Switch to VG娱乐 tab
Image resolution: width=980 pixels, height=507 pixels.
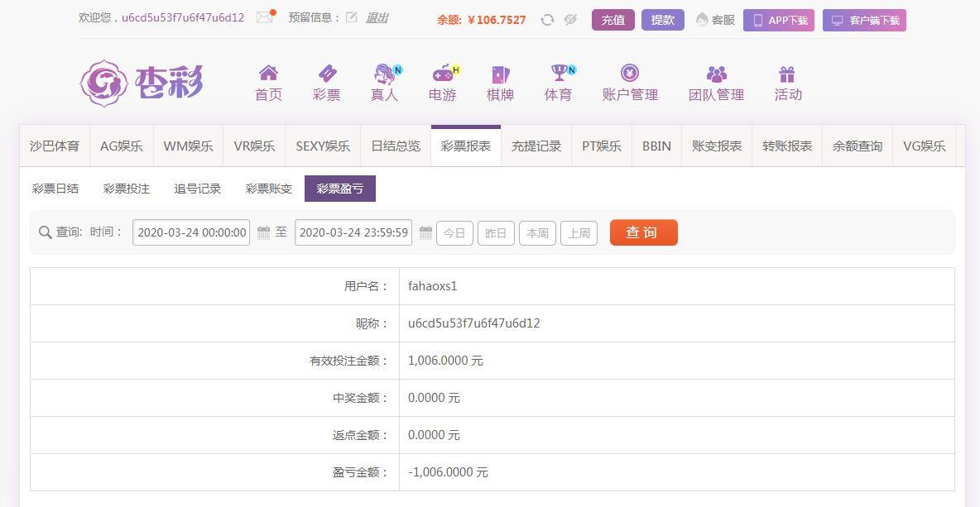point(925,146)
